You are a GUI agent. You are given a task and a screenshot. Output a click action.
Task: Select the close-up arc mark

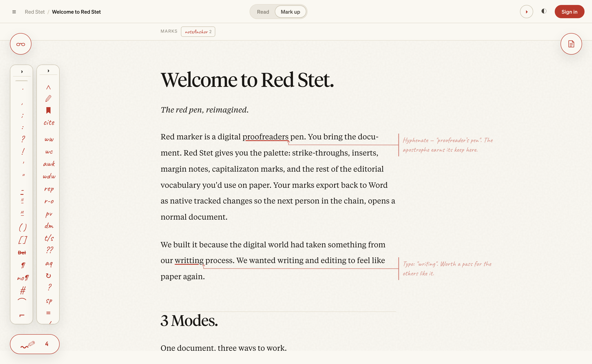coord(22,299)
